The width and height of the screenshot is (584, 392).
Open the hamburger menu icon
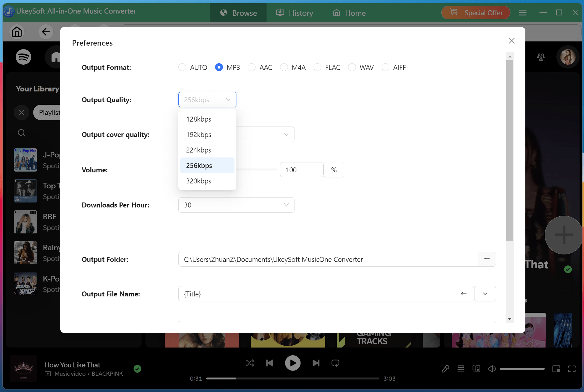click(523, 12)
